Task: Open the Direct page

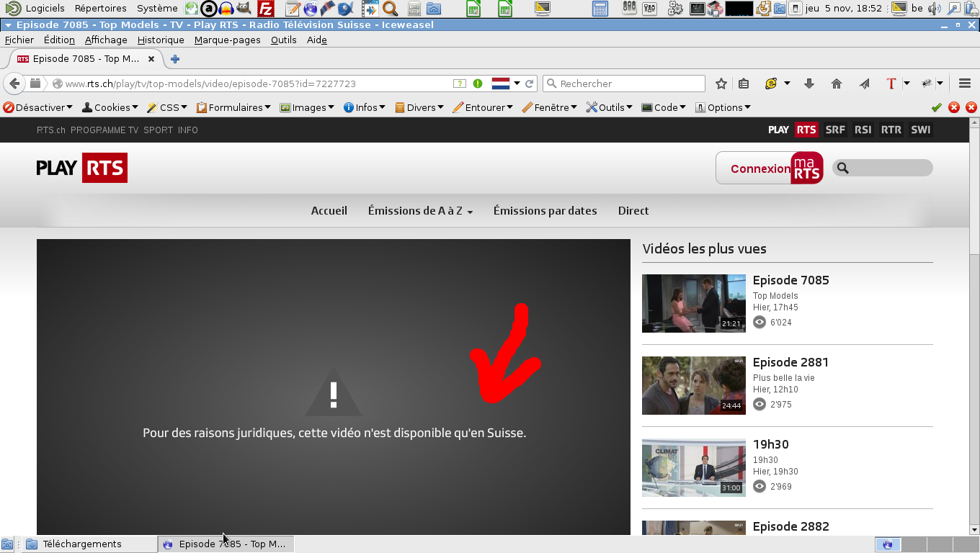Action: tap(633, 211)
